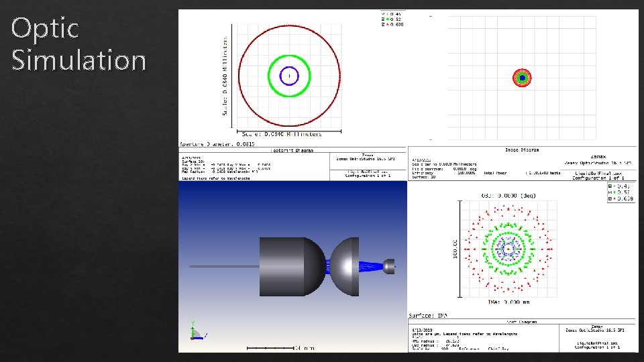Click the 'Image Diagram' title text
644x362 pixels.
[x=522, y=149]
